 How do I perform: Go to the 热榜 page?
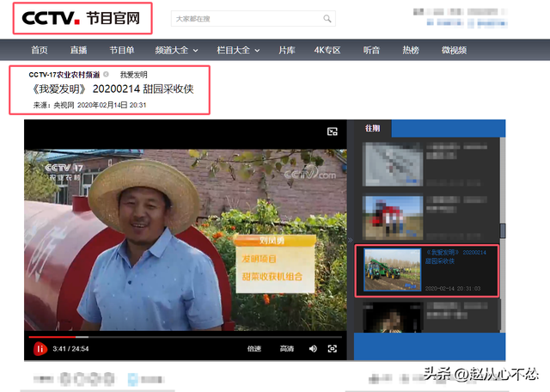pos(411,50)
